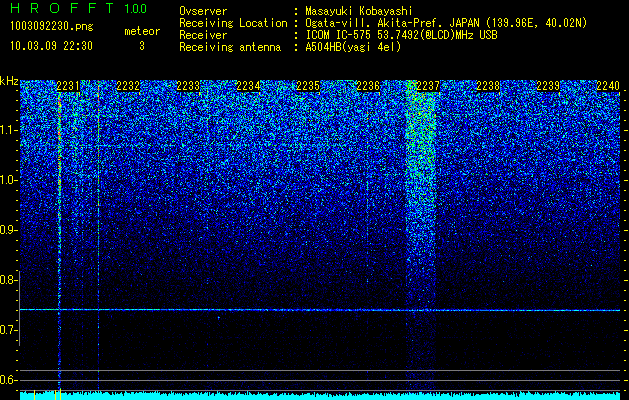Click time marker 2236
This screenshot has width=629, height=400.
pos(368,86)
